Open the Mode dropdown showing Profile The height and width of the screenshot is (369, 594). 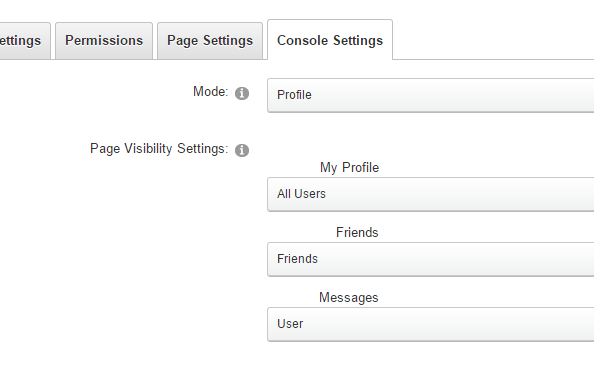coord(430,95)
